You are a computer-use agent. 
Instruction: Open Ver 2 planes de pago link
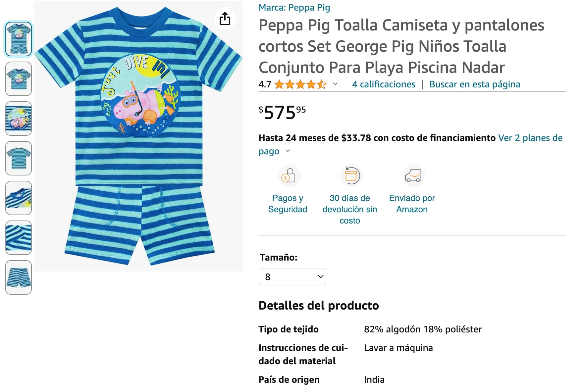click(x=530, y=138)
